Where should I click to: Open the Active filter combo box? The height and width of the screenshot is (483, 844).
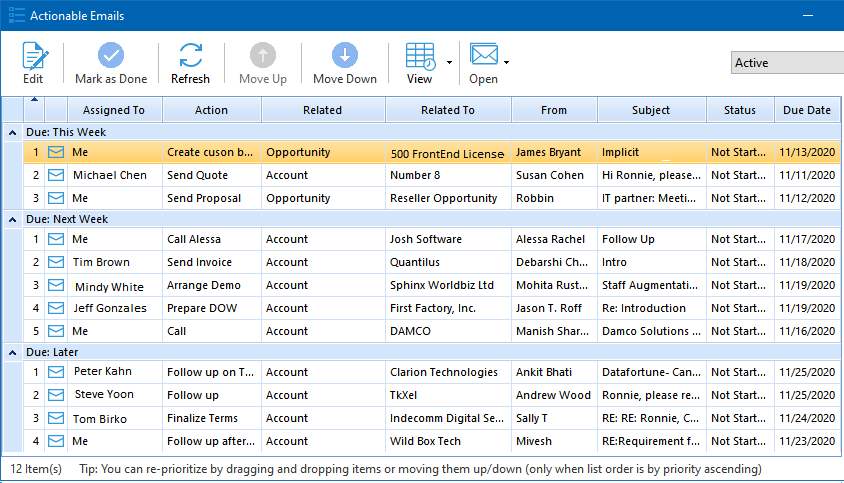786,63
